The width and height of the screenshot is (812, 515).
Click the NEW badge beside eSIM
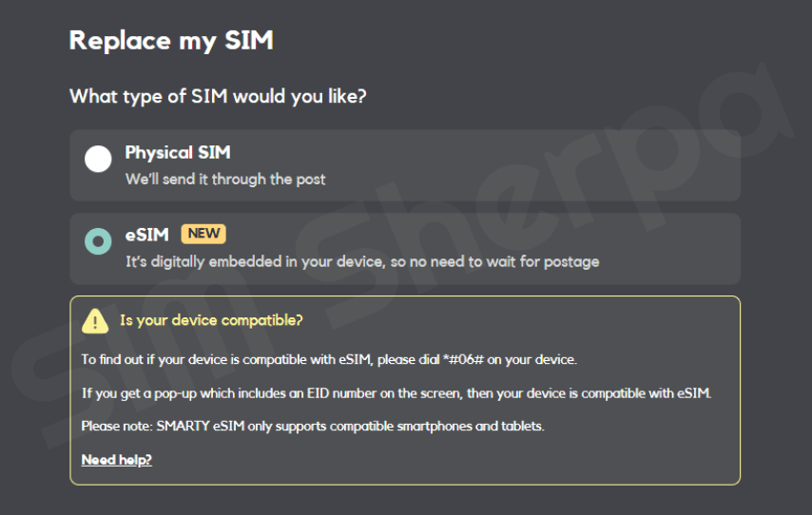203,235
